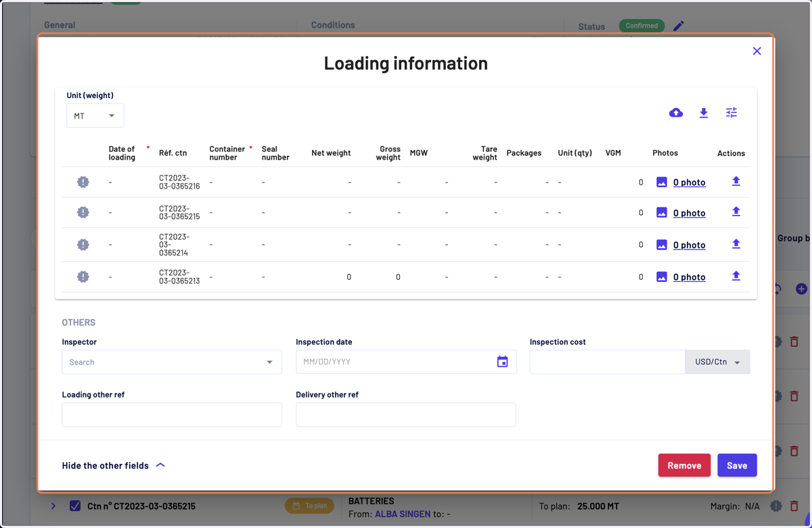Click the Tare weight column header

pyautogui.click(x=484, y=153)
